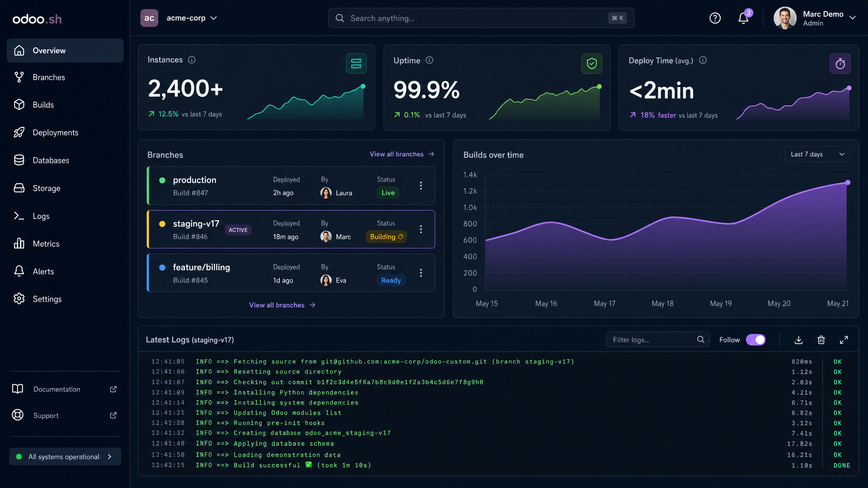868x488 pixels.
Task: Expand All systems operational status
Action: 65,456
